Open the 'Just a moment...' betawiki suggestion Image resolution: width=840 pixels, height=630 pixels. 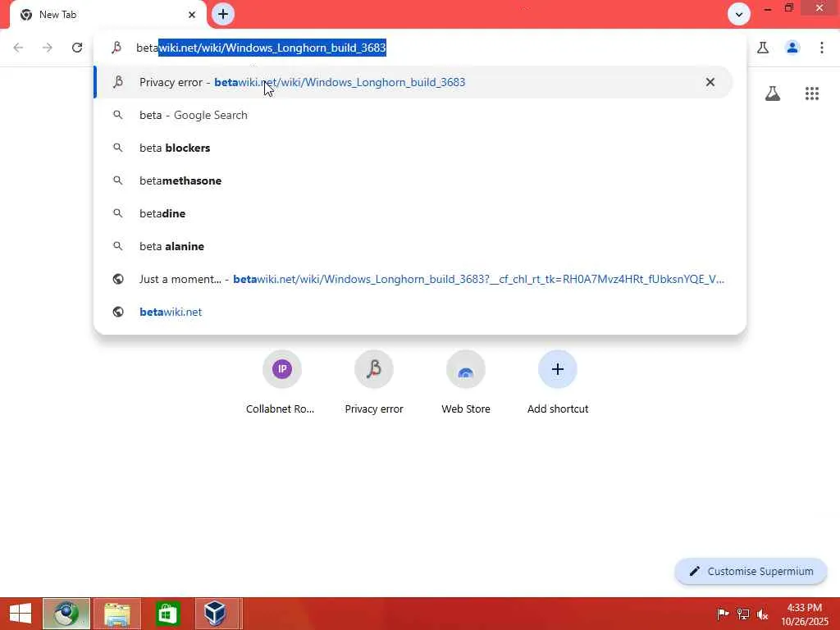point(413,279)
